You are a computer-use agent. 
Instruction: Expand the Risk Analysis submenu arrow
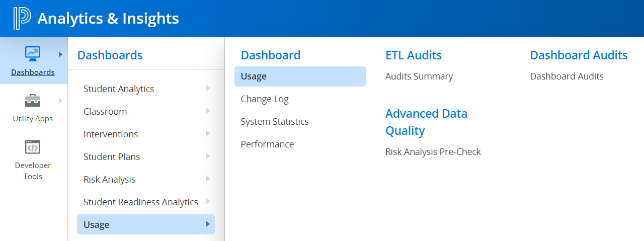(x=208, y=179)
